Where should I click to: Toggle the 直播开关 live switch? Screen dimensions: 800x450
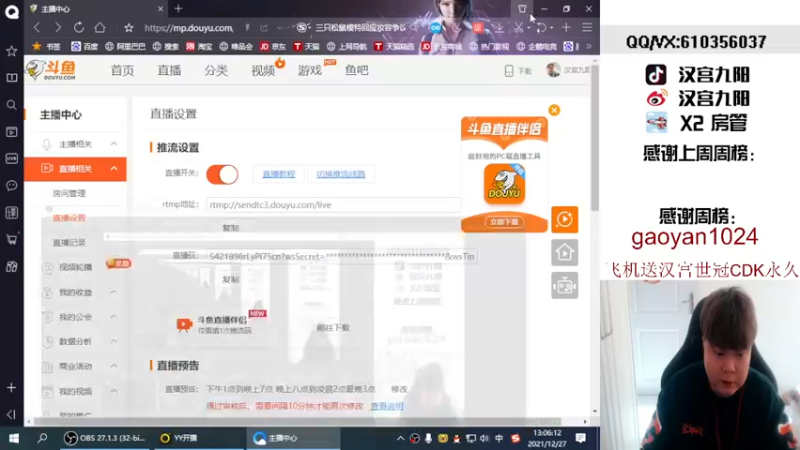(x=222, y=174)
